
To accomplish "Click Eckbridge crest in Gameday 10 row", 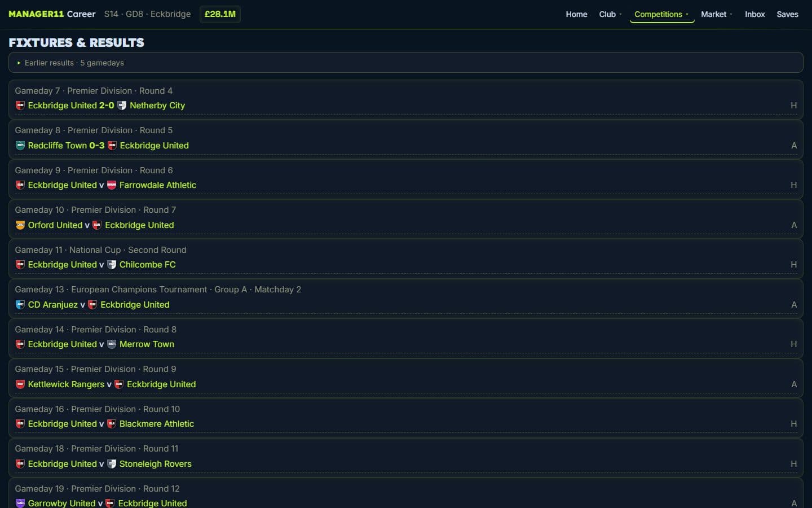I will (97, 225).
